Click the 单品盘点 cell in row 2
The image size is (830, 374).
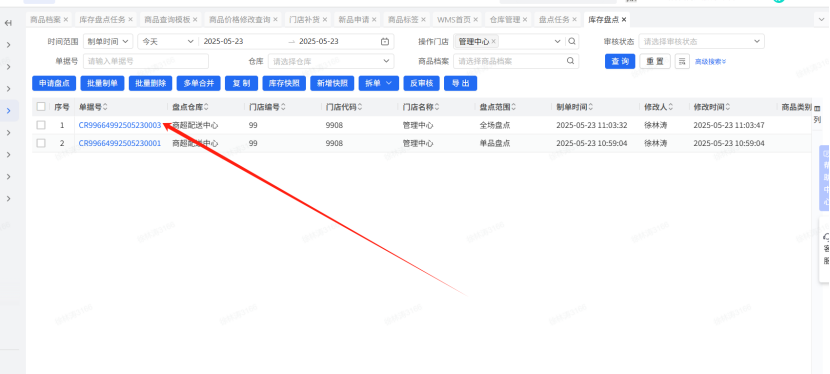coord(495,143)
